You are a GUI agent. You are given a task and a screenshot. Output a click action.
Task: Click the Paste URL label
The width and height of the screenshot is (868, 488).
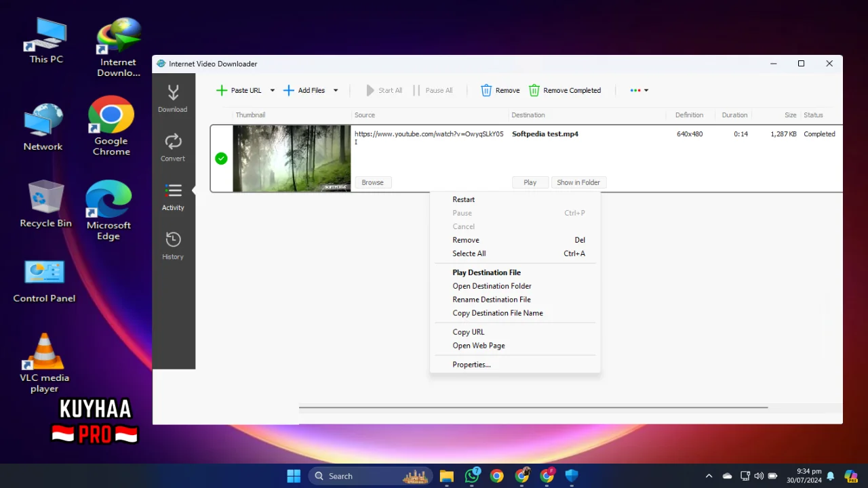point(246,90)
